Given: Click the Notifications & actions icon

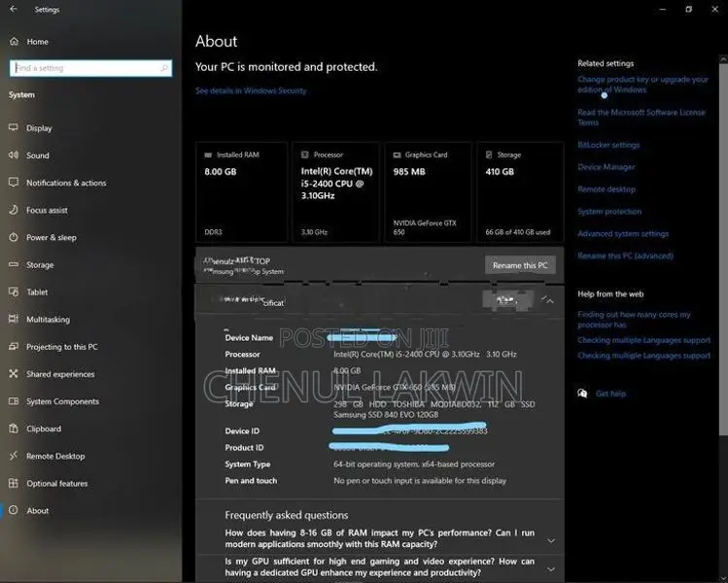Looking at the screenshot, I should 14,183.
